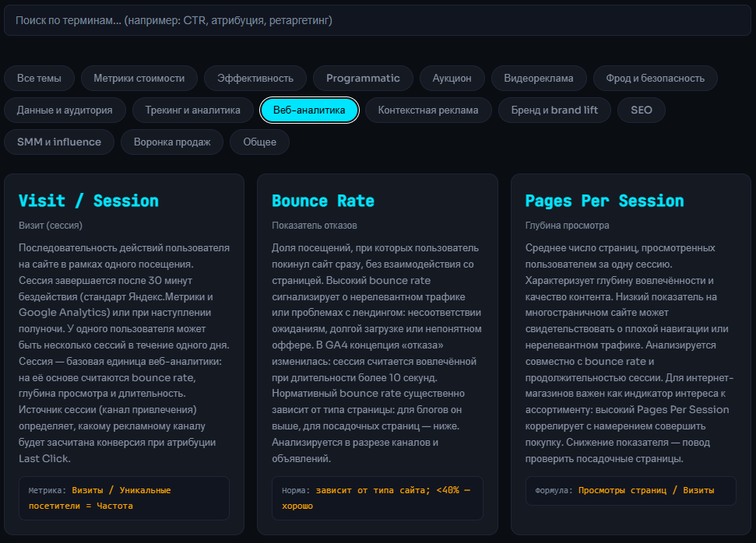Open the "Visit / Session" card title
The image size is (756, 543).
click(x=89, y=201)
